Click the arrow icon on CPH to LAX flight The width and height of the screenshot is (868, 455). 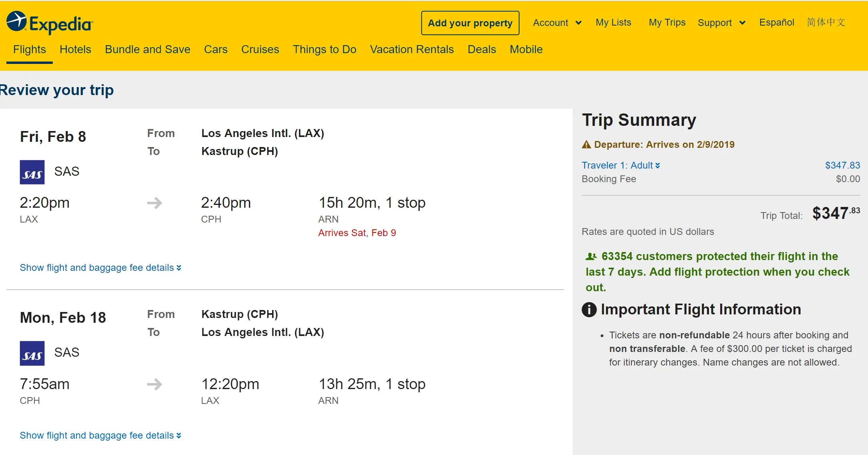click(155, 384)
